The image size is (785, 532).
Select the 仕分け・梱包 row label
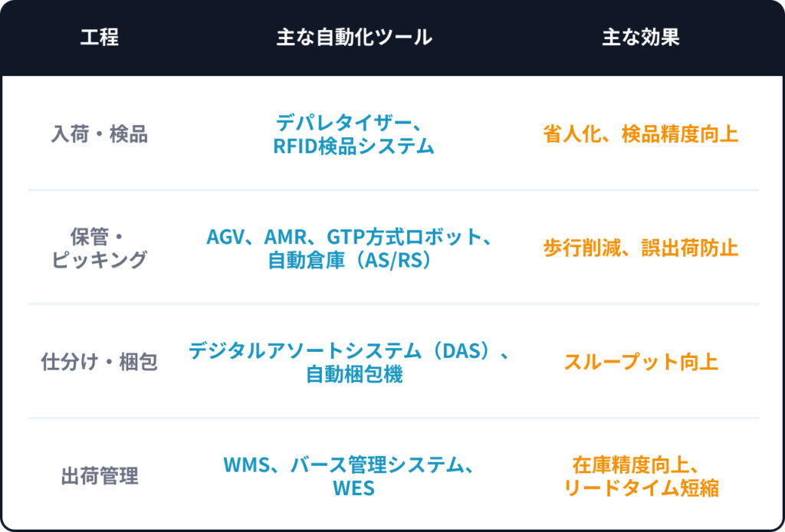(99, 362)
